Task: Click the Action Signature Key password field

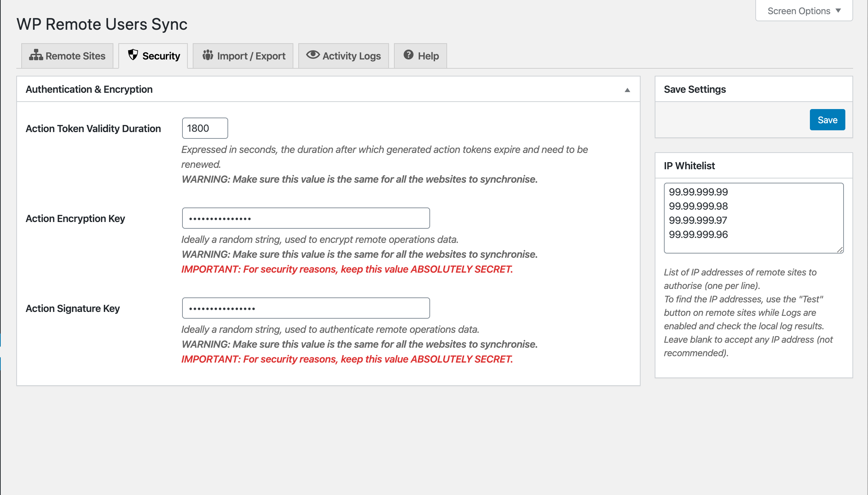Action: [306, 308]
